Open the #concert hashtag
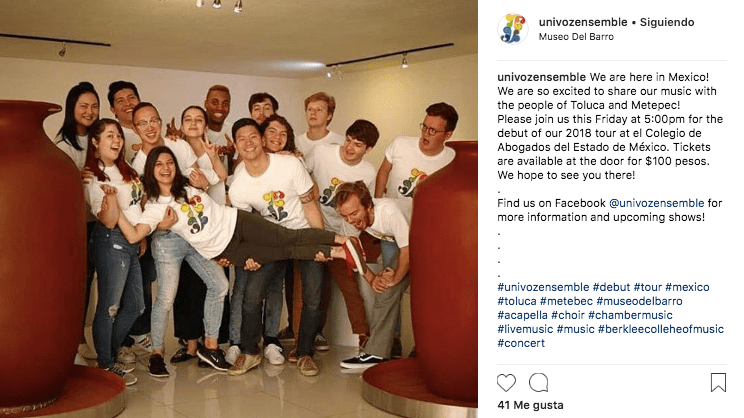This screenshot has height=418, width=744. coord(521,343)
